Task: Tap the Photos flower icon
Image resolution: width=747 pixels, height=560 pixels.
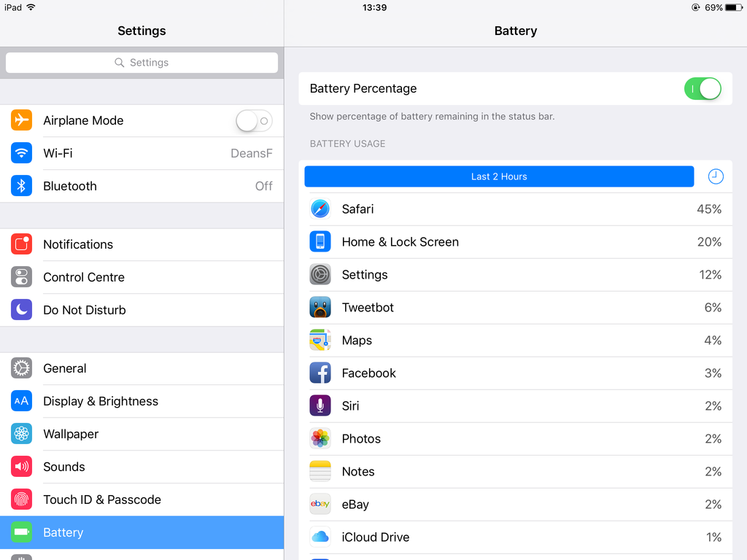Action: (320, 438)
